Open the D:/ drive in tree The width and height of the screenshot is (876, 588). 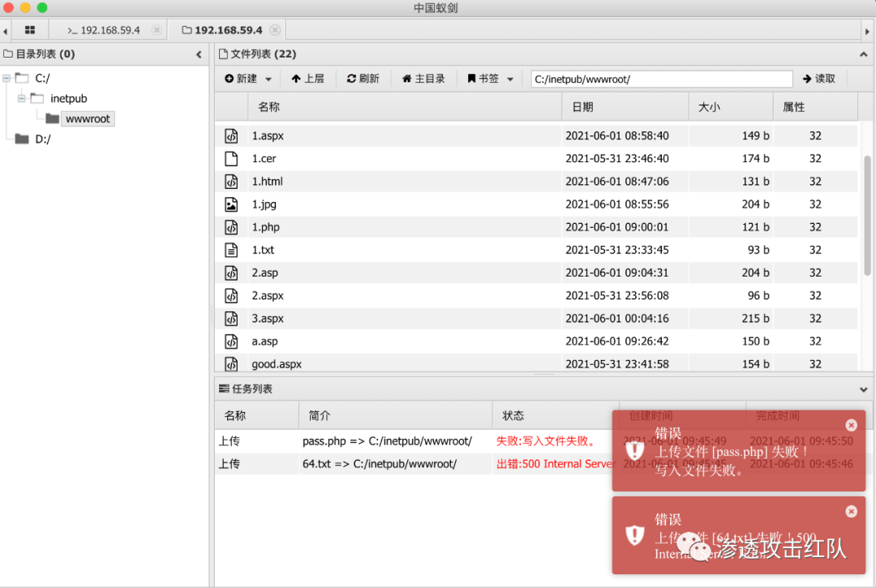[x=42, y=139]
